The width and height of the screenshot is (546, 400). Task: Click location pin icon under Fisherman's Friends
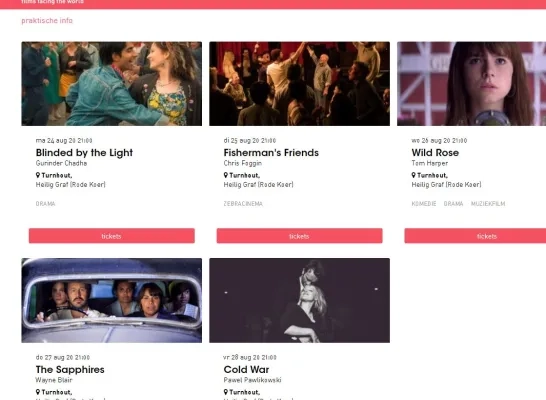(x=226, y=175)
